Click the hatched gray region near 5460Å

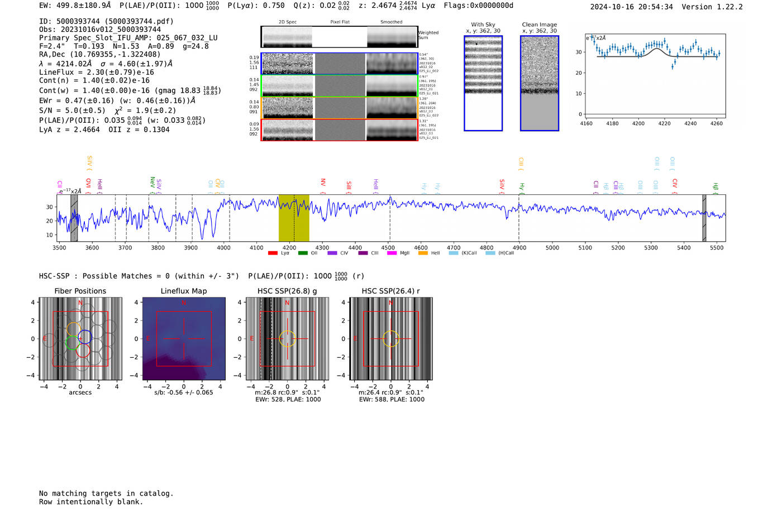pyautogui.click(x=704, y=218)
